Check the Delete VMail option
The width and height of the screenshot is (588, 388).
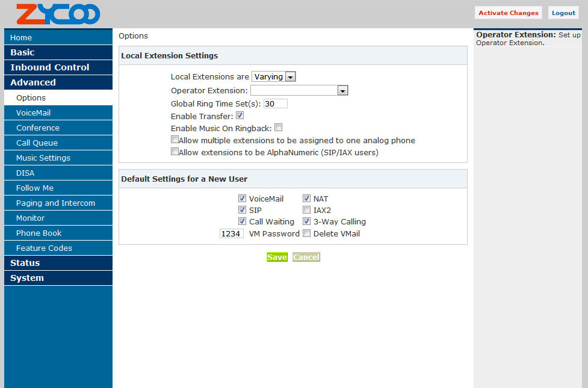click(306, 233)
